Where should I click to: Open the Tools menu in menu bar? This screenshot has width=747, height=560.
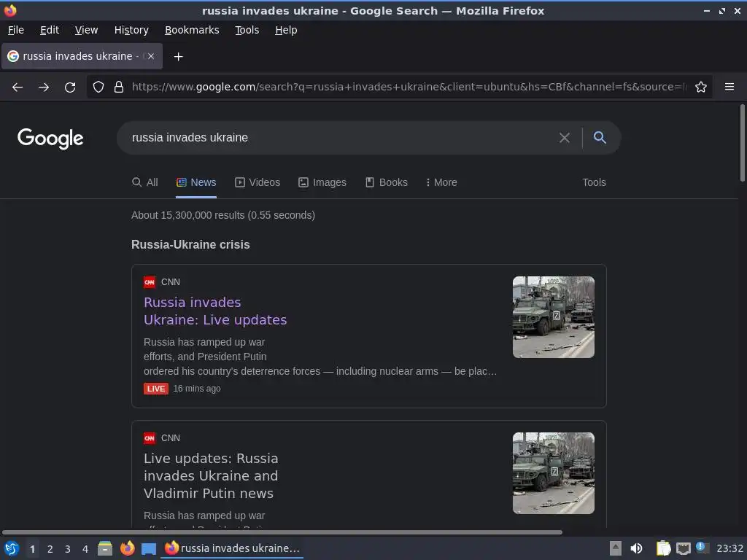click(x=247, y=30)
